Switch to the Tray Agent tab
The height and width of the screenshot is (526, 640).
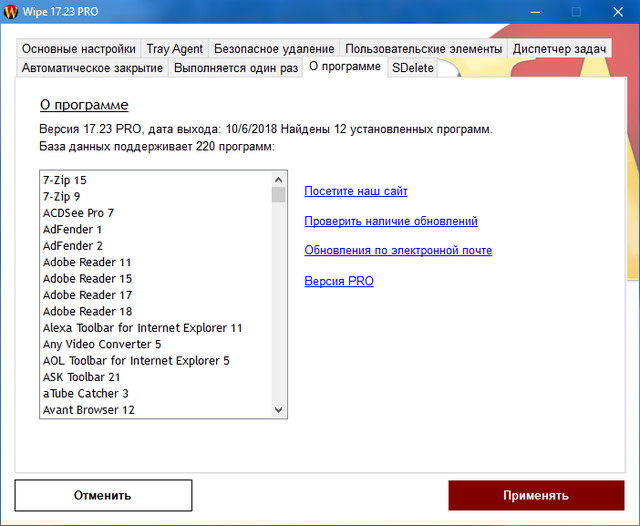pyautogui.click(x=174, y=49)
